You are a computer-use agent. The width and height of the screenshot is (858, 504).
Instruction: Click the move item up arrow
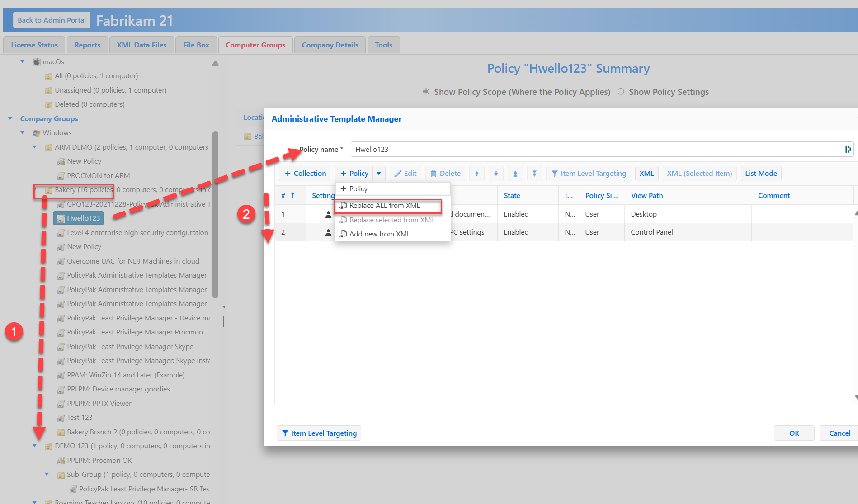pos(476,174)
